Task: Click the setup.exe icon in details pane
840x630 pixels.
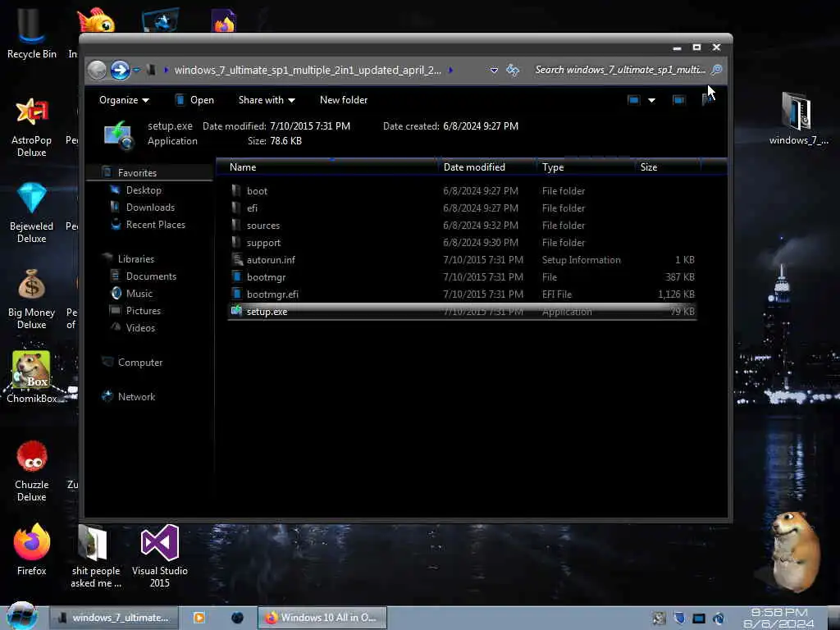Action: pyautogui.click(x=118, y=134)
